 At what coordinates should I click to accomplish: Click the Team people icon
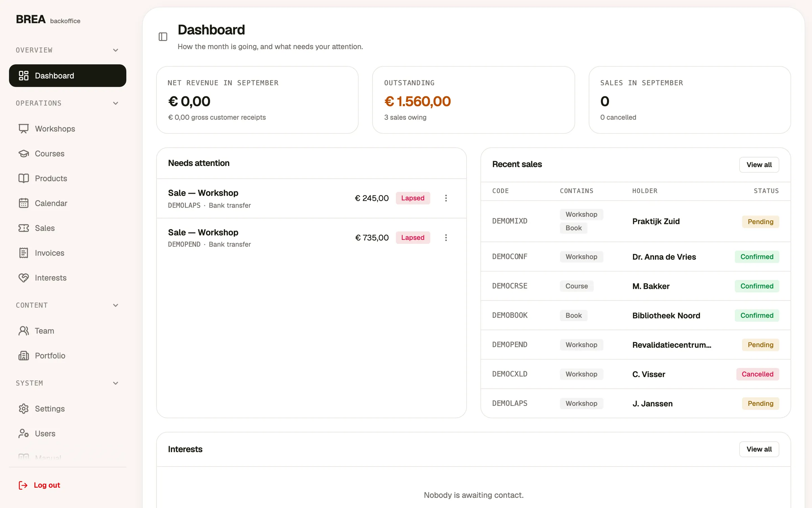23,331
